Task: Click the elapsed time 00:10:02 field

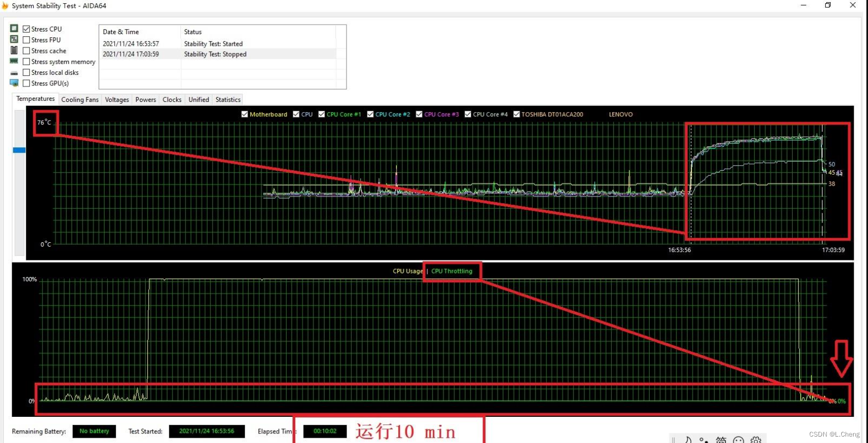Action: point(325,431)
